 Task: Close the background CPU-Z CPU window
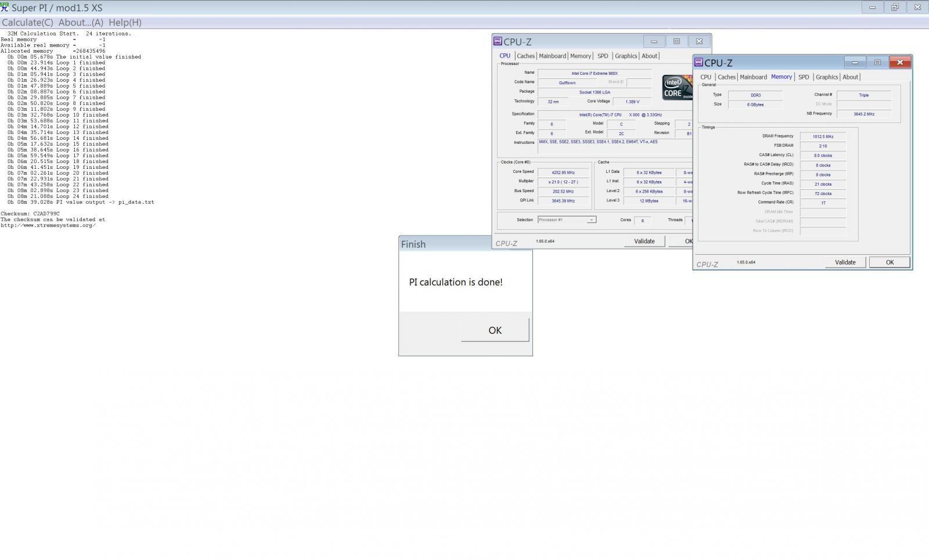[699, 41]
